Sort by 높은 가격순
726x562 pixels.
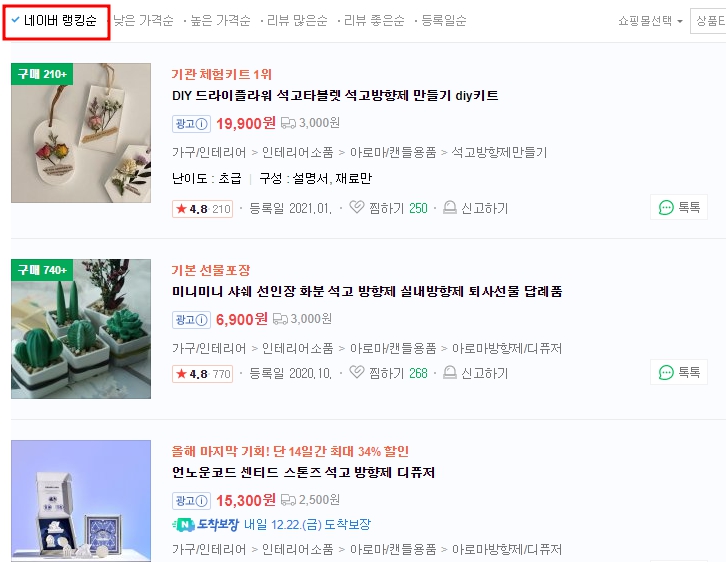[x=220, y=20]
